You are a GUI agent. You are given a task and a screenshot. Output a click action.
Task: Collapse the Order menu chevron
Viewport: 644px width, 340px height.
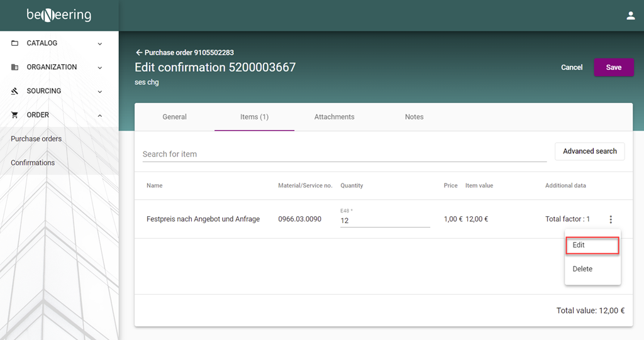(x=100, y=115)
